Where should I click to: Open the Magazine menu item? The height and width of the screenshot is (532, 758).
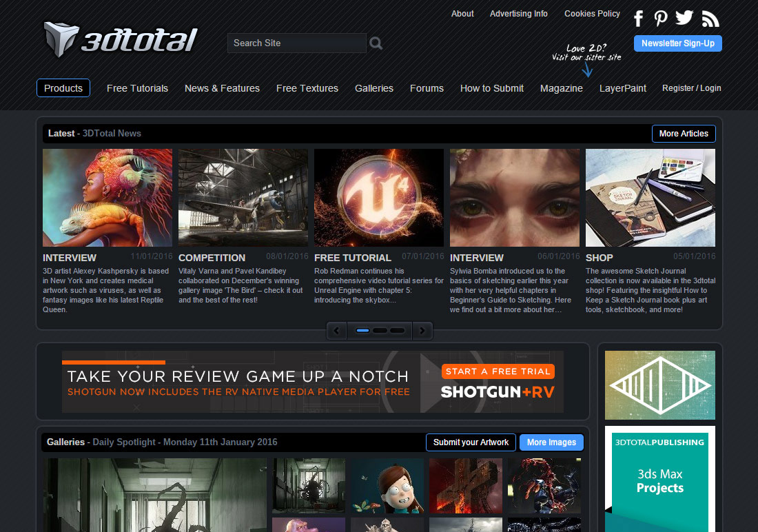point(561,88)
